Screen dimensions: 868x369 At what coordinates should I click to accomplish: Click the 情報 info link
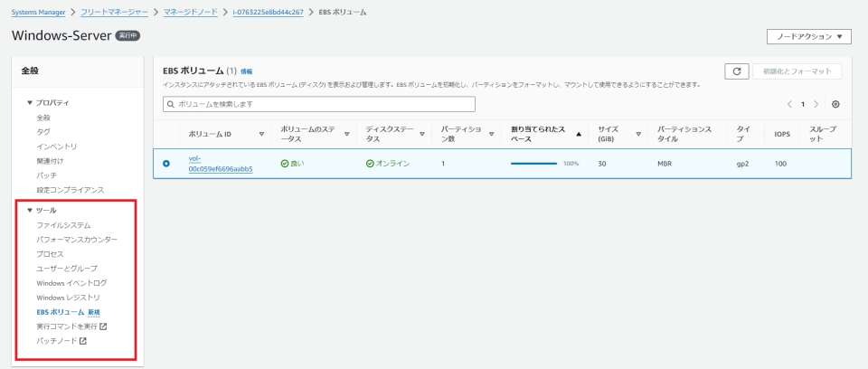tap(246, 71)
